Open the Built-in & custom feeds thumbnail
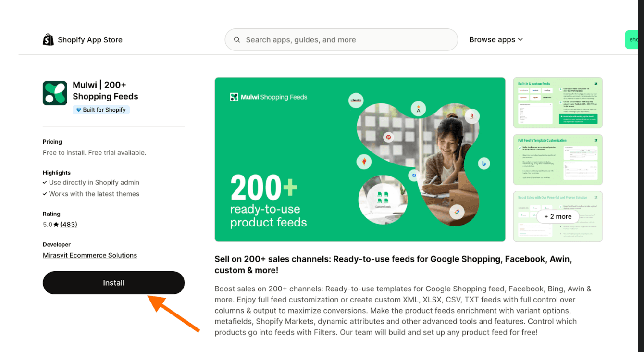The width and height of the screenshot is (644, 352). click(x=557, y=103)
